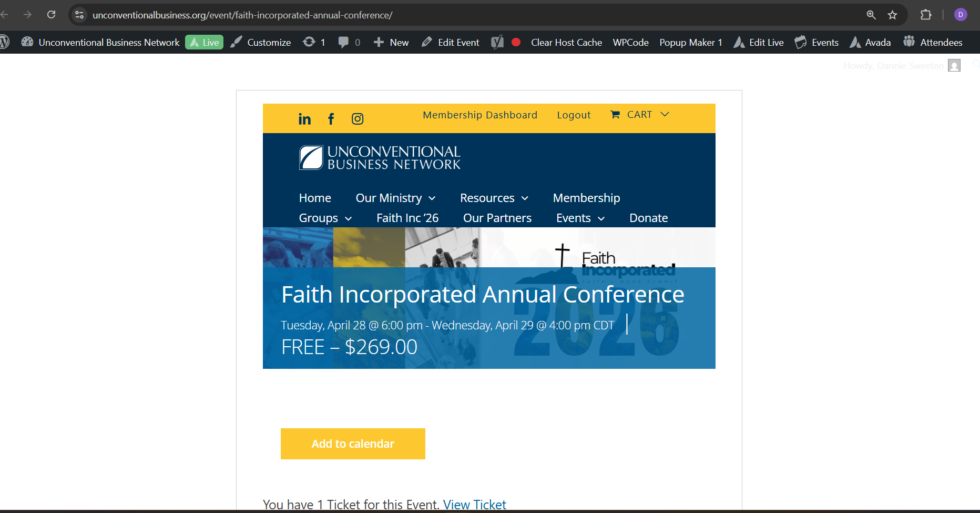
Task: Reload the page with the browser refresh icon
Action: (x=51, y=15)
